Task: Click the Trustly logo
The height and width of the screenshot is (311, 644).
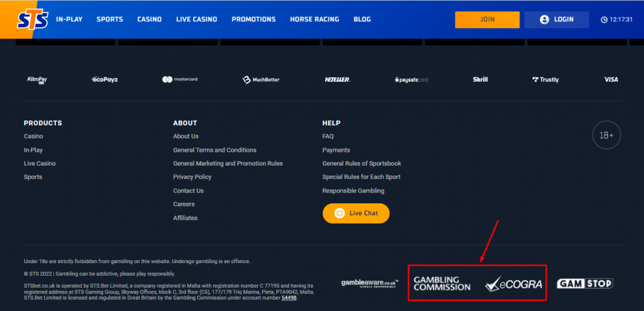Action: [x=545, y=80]
